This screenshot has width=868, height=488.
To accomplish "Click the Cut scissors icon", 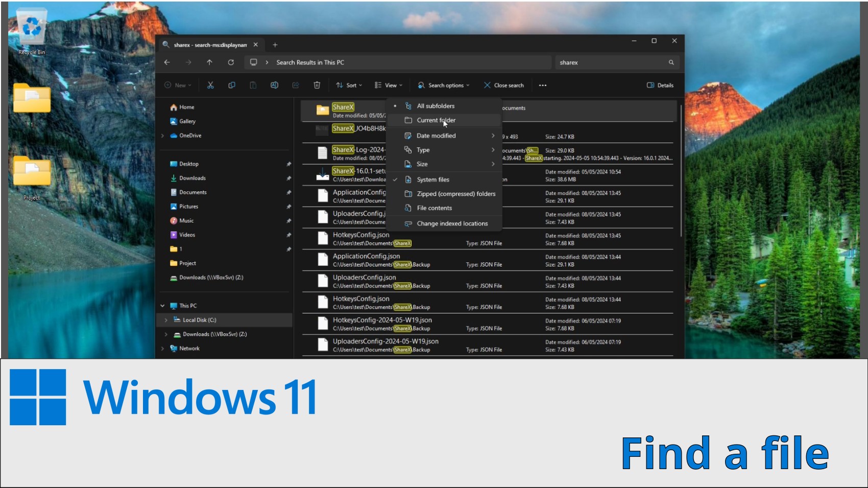I will (x=210, y=85).
